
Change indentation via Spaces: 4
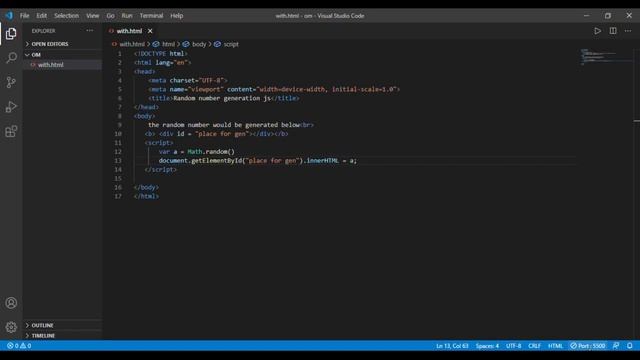click(x=487, y=346)
